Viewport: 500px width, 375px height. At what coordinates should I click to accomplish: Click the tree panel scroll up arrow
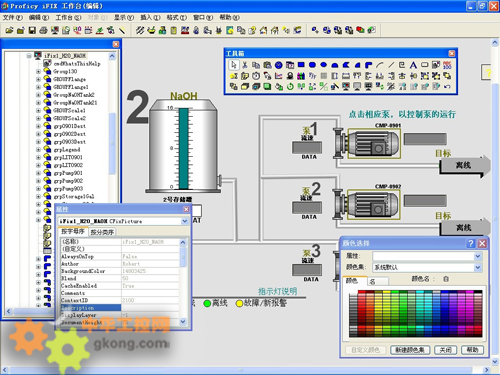pos(112,56)
